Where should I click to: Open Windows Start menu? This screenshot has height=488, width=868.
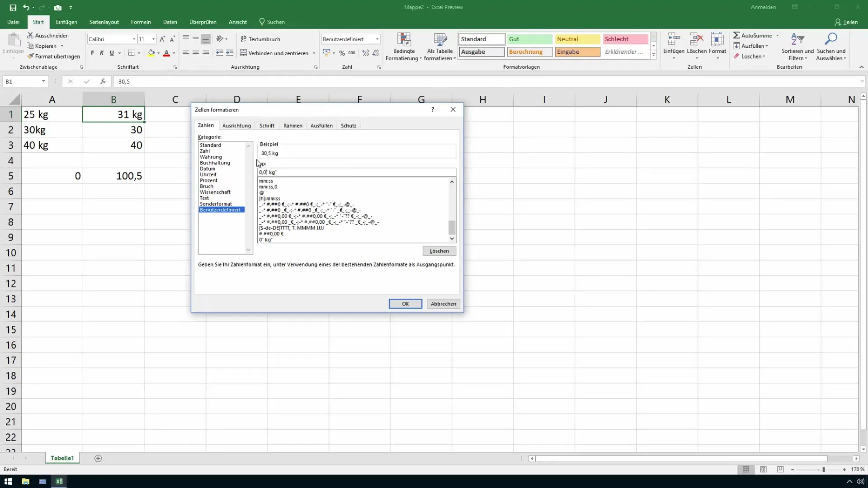(x=8, y=481)
